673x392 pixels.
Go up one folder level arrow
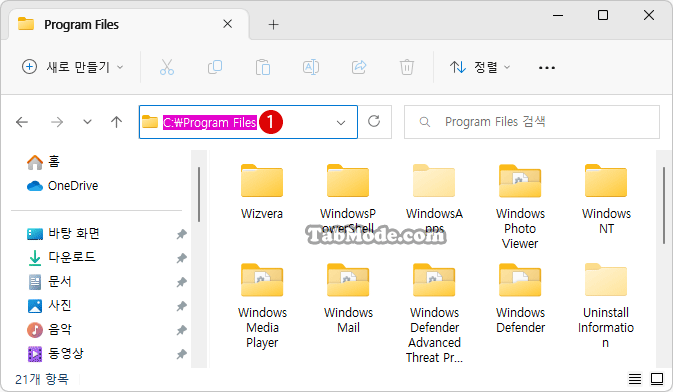click(116, 122)
